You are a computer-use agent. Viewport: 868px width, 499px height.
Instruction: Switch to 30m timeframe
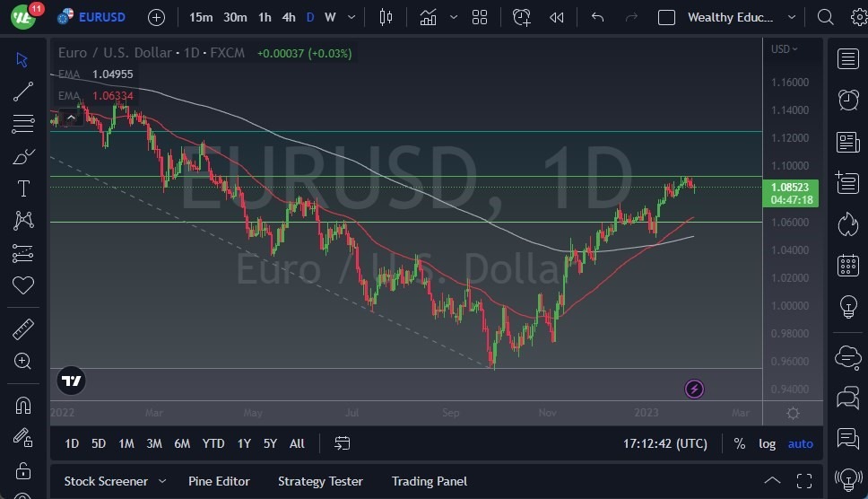coord(235,17)
